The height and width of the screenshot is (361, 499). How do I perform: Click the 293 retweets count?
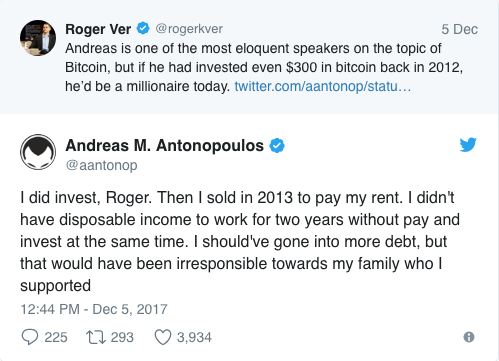(122, 337)
